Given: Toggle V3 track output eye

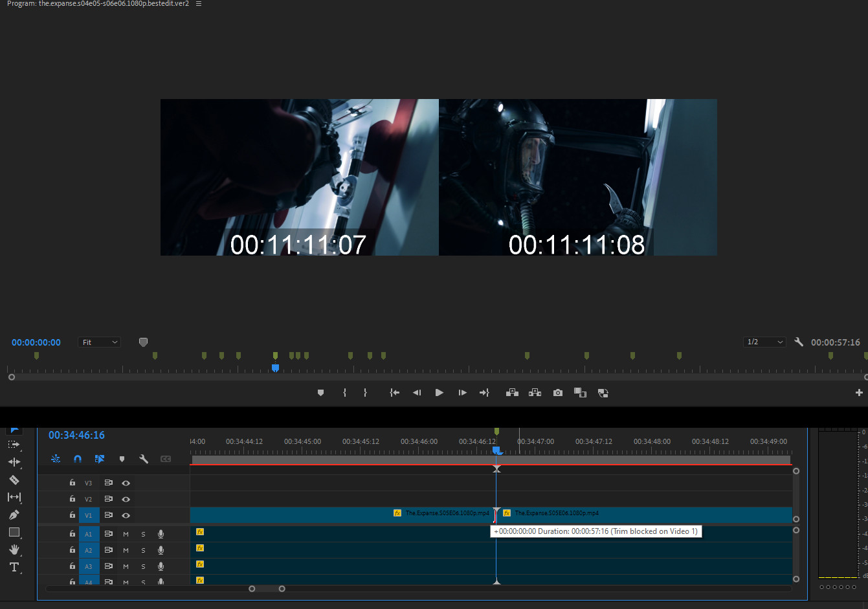Looking at the screenshot, I should (126, 483).
